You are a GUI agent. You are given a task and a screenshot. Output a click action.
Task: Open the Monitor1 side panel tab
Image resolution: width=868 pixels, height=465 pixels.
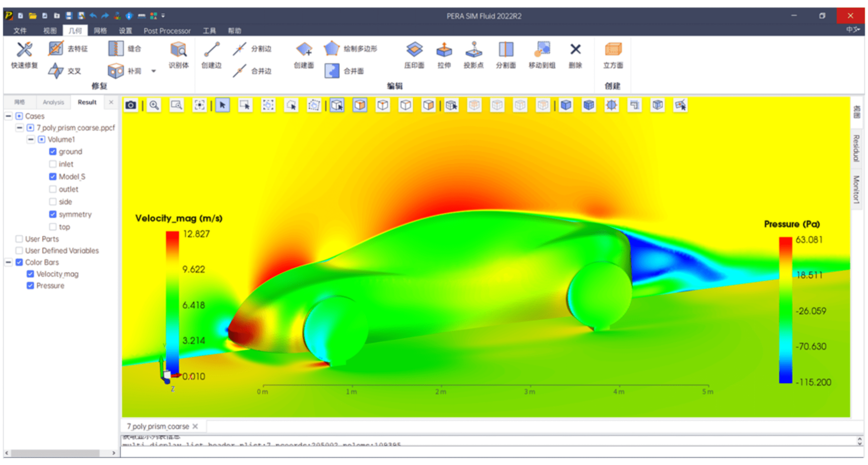[x=856, y=189]
